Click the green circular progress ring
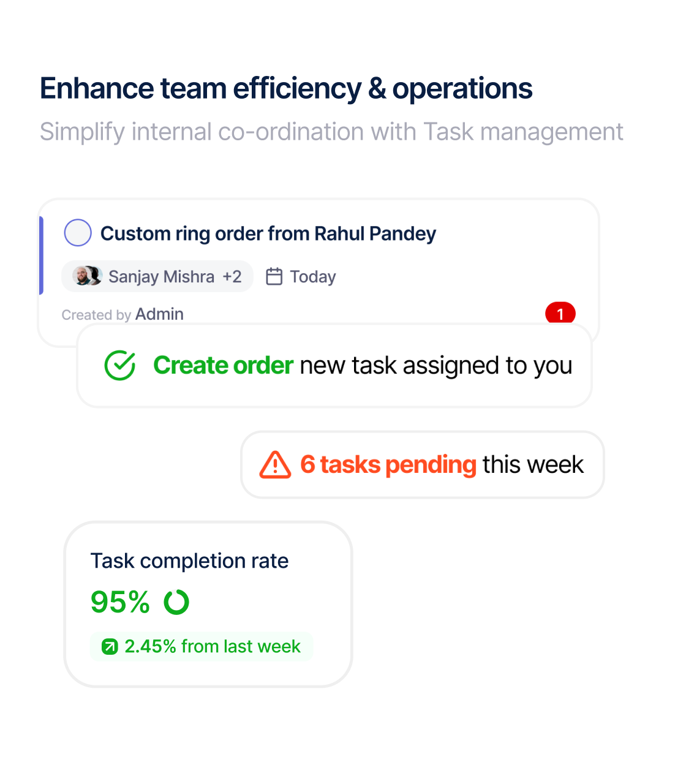The width and height of the screenshot is (686, 784). point(176,602)
